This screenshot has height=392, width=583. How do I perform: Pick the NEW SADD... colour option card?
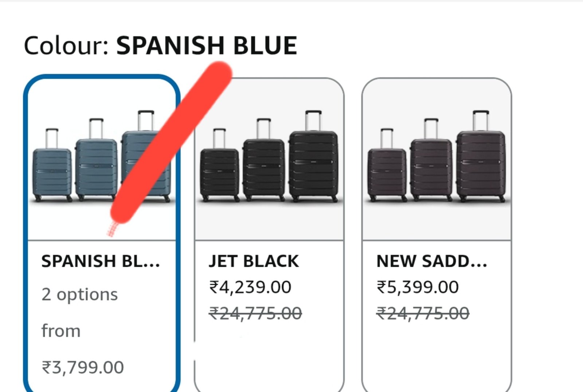[x=437, y=235]
